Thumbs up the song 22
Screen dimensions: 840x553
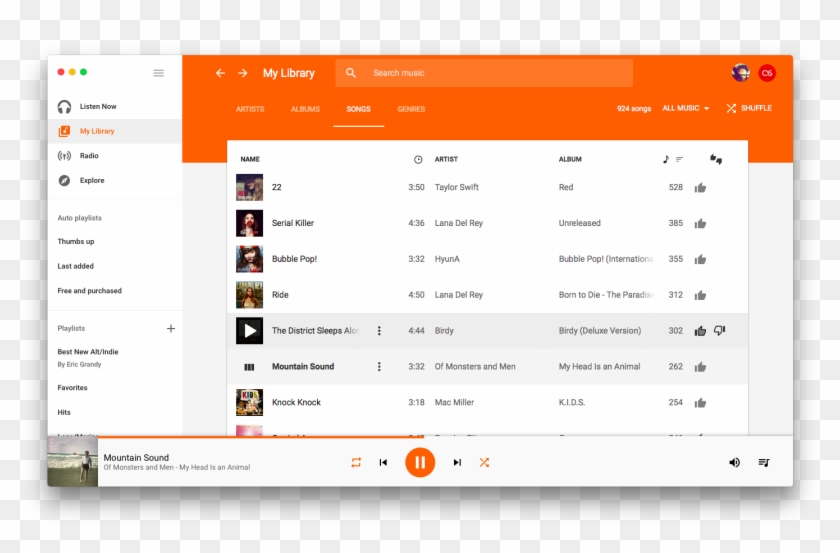point(700,188)
